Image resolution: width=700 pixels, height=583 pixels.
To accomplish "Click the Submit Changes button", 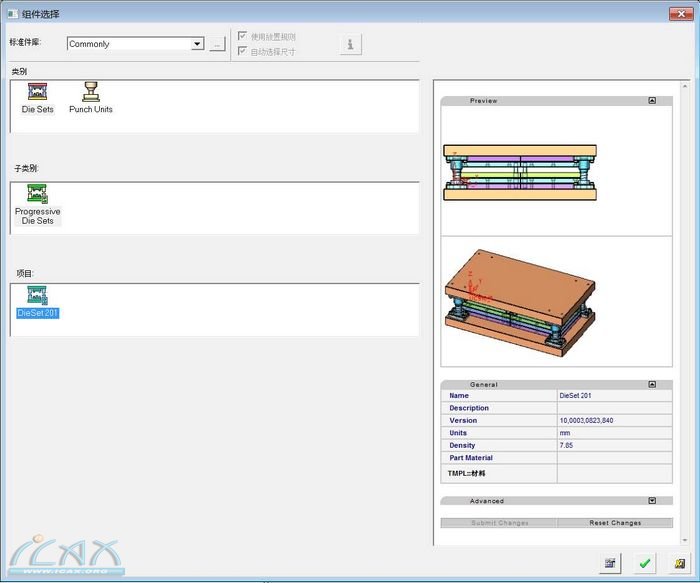I will pos(499,523).
